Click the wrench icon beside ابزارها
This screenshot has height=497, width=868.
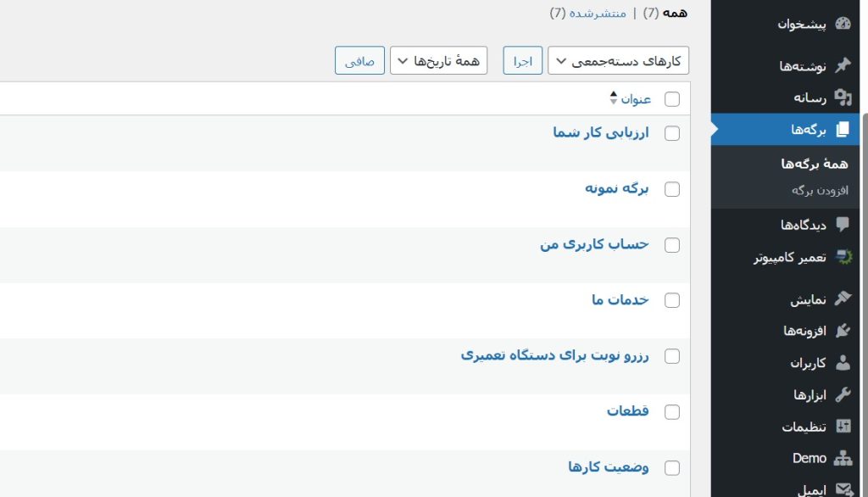tap(843, 394)
